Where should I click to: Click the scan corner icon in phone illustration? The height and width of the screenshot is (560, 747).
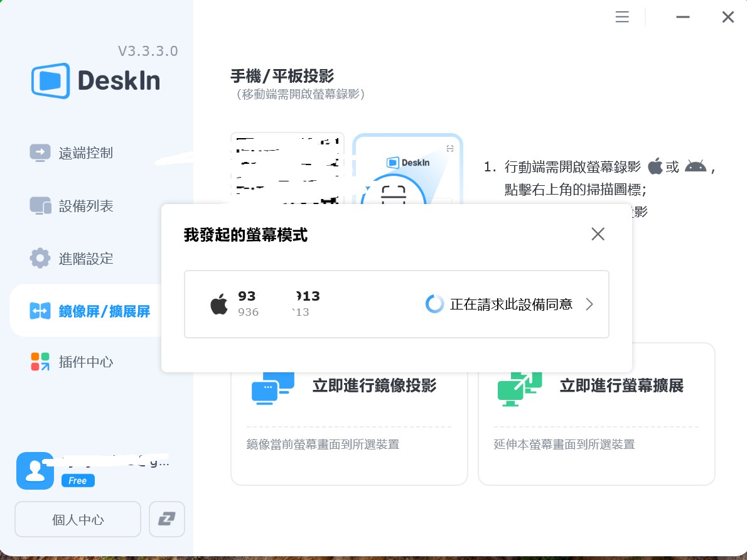449,149
